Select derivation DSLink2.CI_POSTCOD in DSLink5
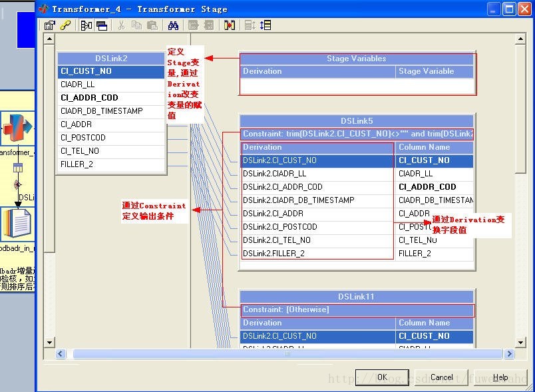 [317, 227]
